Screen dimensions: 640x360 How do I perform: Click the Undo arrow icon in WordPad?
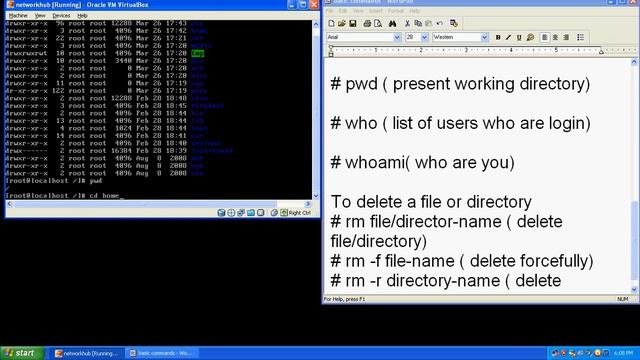click(x=439, y=24)
